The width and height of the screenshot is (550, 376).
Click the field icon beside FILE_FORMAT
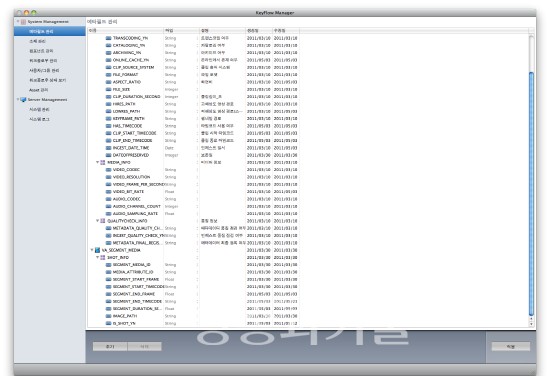pyautogui.click(x=109, y=75)
